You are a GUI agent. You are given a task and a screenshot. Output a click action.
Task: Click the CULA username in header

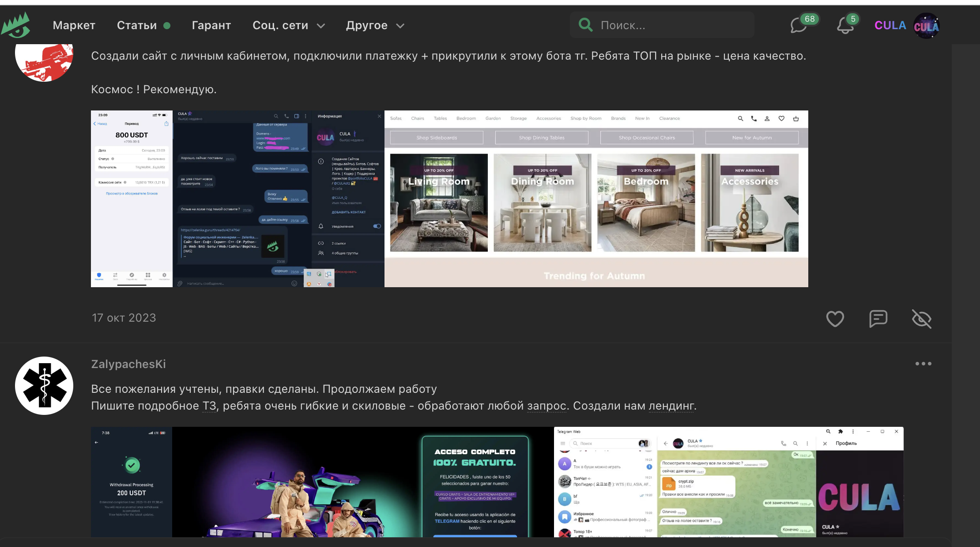890,26
